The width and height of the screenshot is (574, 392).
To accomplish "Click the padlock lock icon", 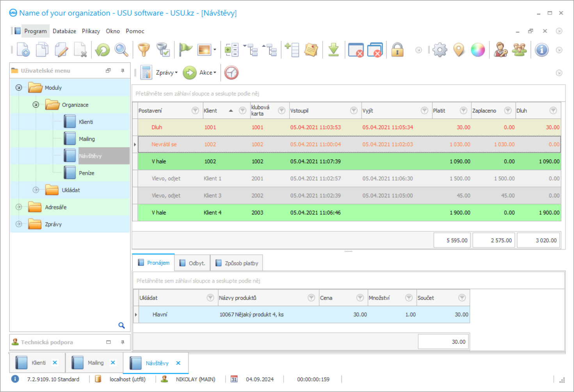I will click(397, 50).
